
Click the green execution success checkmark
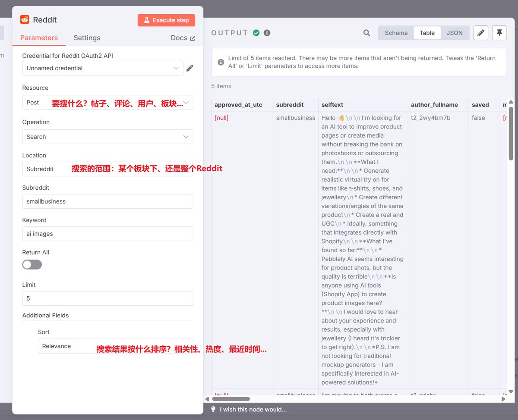coord(256,32)
